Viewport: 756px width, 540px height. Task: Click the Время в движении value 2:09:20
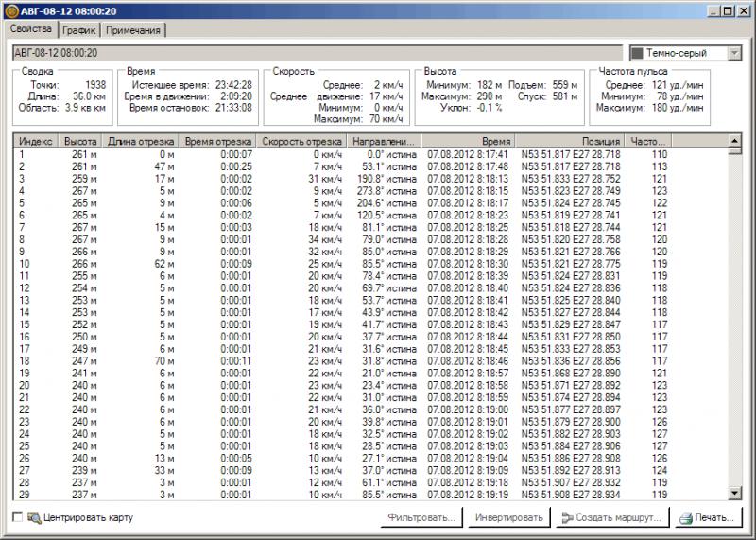236,96
